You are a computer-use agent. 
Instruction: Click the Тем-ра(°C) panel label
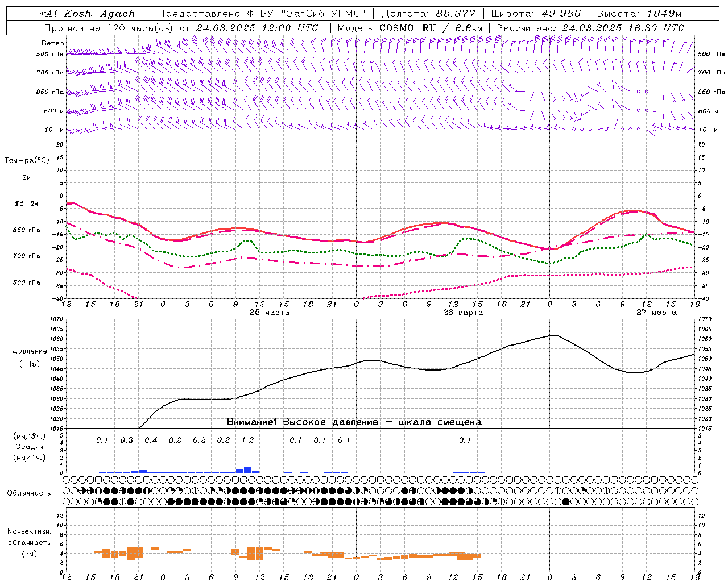coord(27,161)
